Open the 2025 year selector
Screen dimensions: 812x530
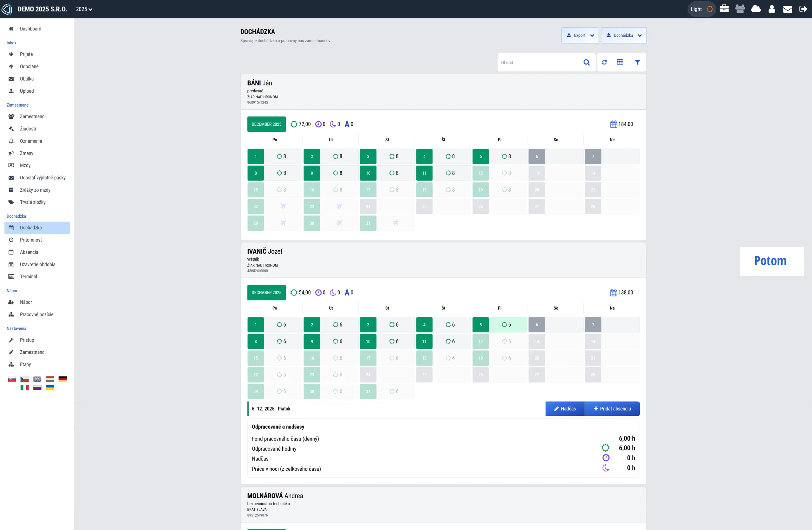(x=84, y=9)
